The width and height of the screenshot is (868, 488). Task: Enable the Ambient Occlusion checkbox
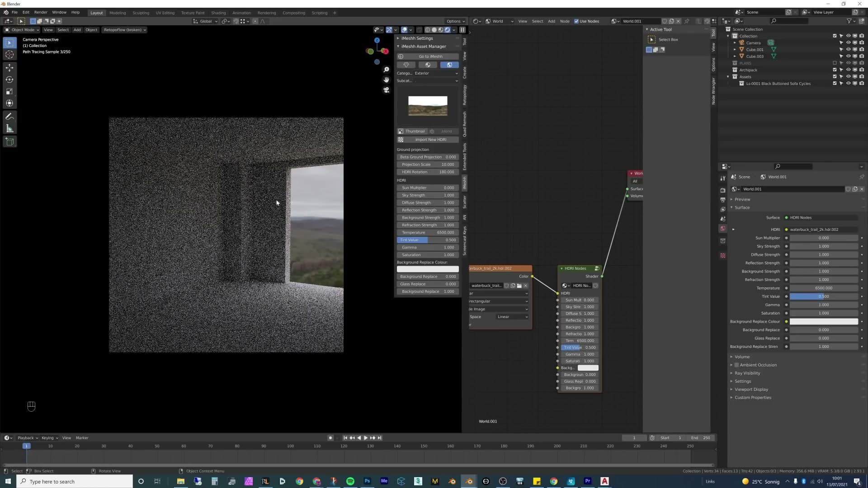pyautogui.click(x=736, y=365)
